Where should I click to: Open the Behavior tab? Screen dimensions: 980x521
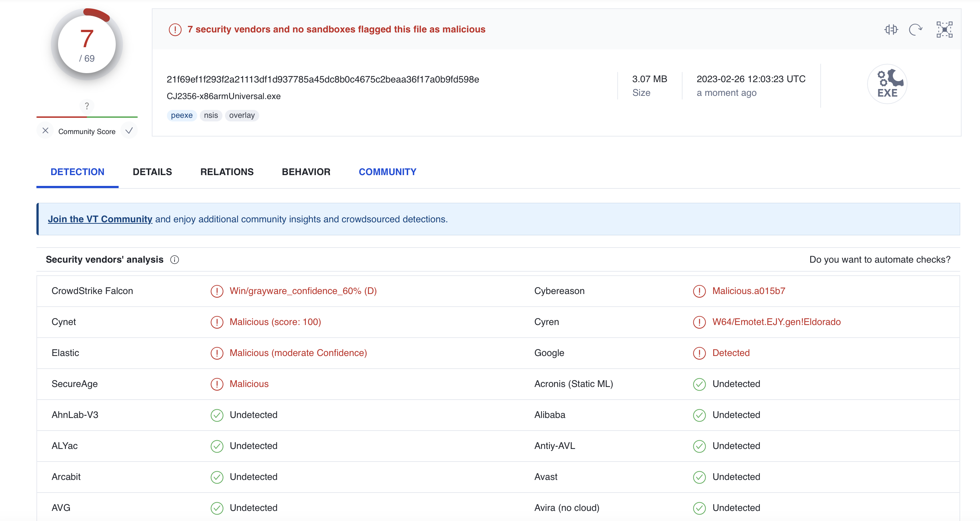306,172
